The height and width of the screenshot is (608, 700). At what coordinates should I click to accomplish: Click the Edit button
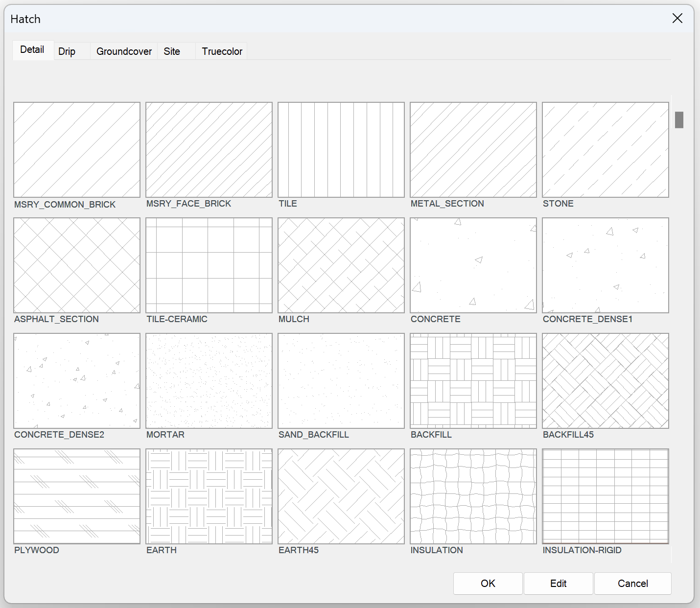pyautogui.click(x=559, y=584)
